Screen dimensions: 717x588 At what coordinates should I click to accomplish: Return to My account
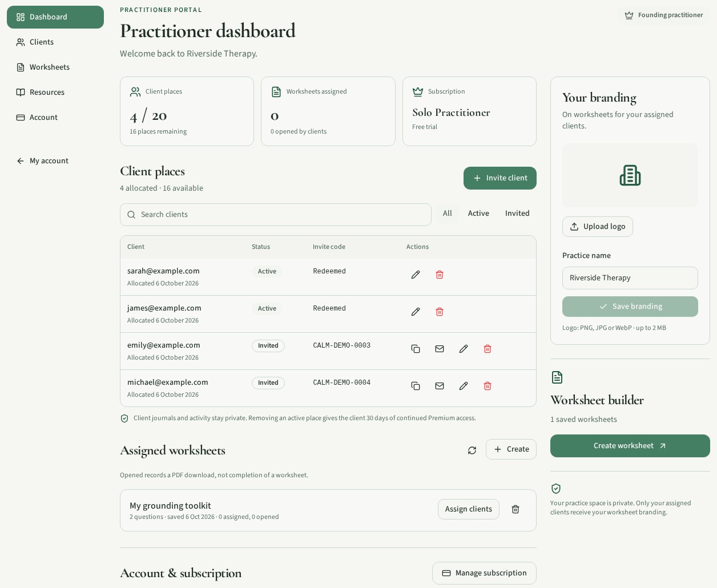pos(55,161)
